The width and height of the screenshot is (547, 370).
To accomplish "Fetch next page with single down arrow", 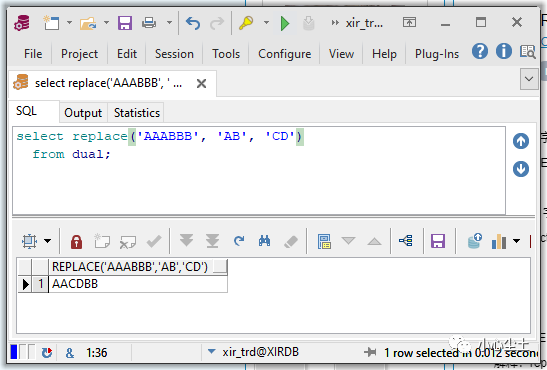I will [186, 241].
